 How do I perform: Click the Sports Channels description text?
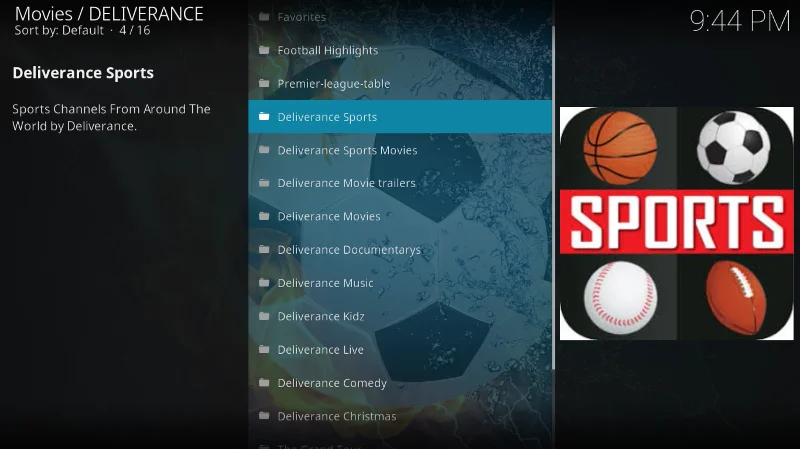(x=111, y=117)
